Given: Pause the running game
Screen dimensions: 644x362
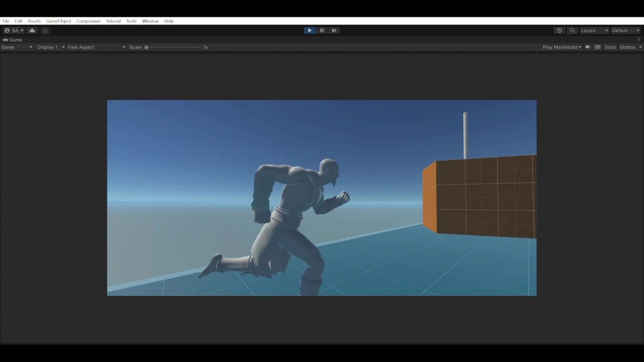Looking at the screenshot, I should (322, 30).
